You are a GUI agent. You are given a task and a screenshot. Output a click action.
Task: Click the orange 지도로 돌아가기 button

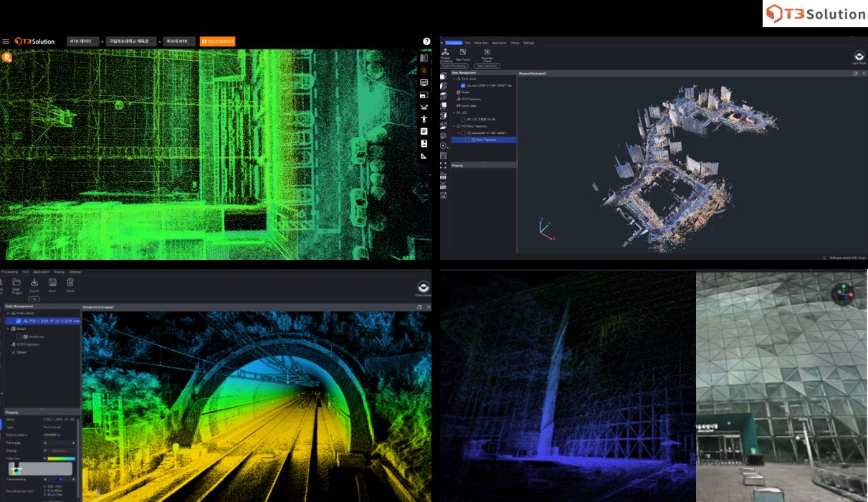coord(217,42)
